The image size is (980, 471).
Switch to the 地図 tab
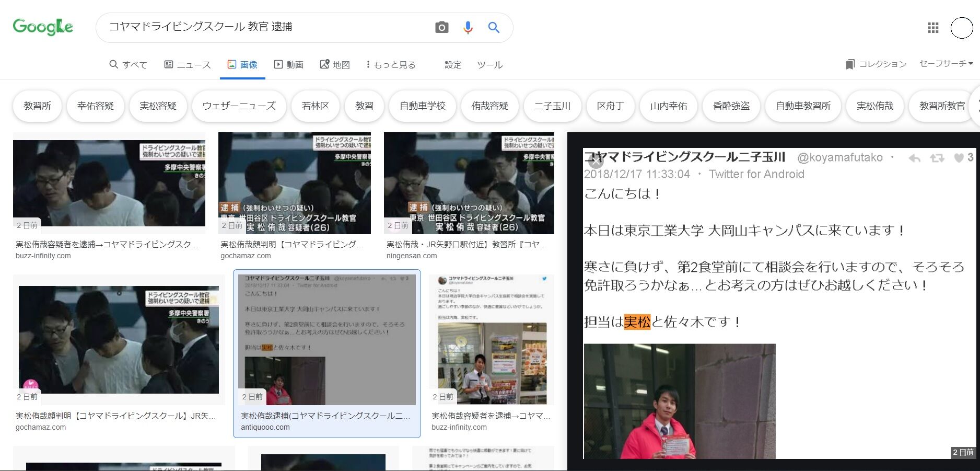click(x=335, y=65)
